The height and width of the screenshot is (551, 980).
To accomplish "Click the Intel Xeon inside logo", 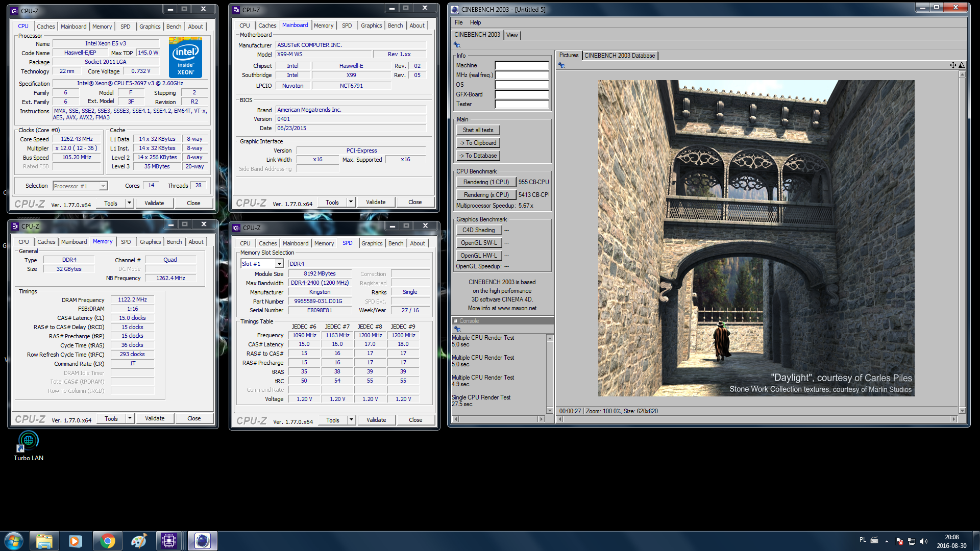I will point(185,57).
